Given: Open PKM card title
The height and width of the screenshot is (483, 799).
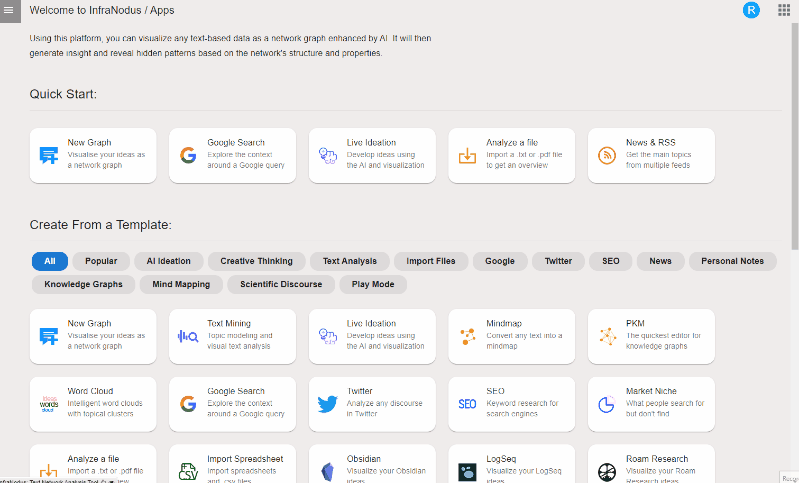Looking at the screenshot, I should (635, 324).
